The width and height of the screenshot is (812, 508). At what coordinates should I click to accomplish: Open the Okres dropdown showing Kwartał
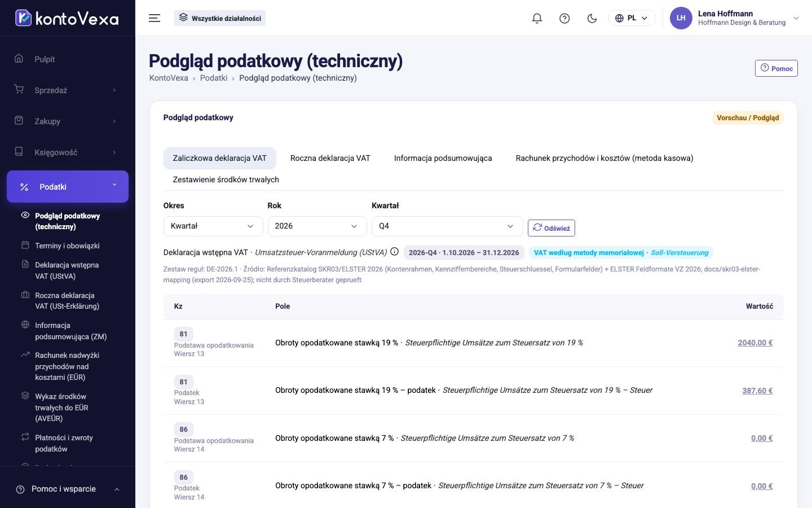tap(213, 226)
